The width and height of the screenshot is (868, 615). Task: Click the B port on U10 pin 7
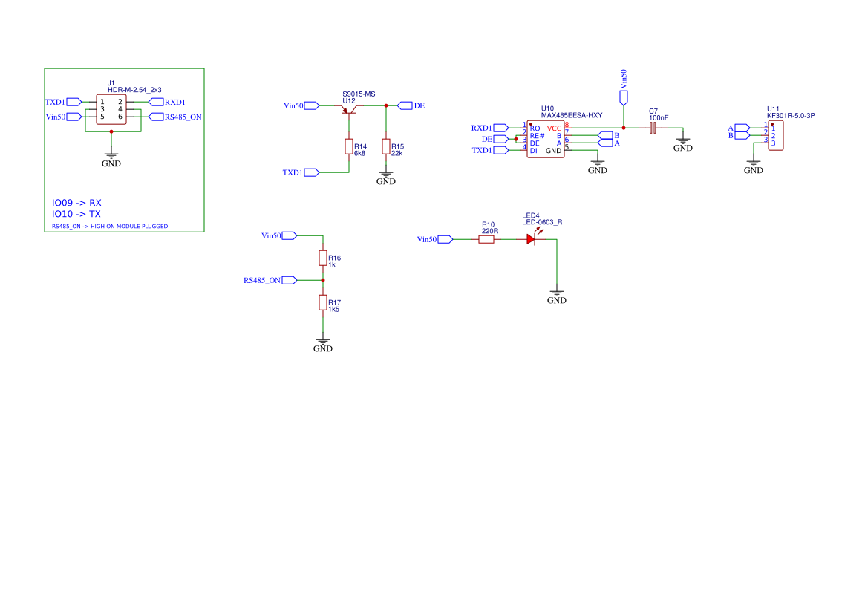606,136
